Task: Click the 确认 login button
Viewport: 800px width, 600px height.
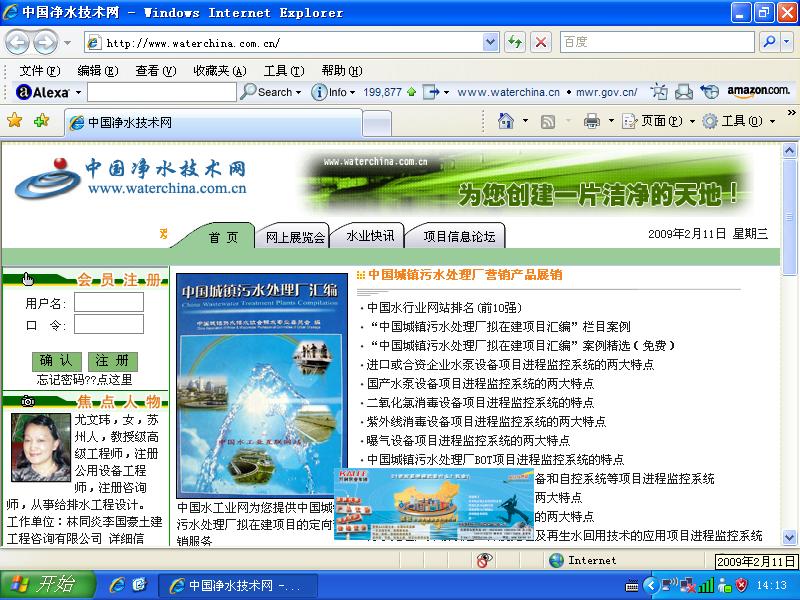Action: coord(57,361)
